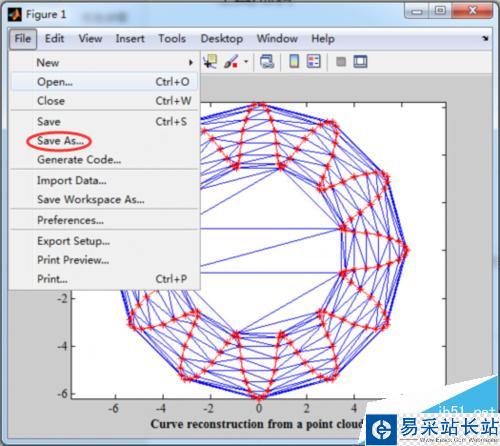Choose Close from the File menu
500x446 pixels.
104,101
